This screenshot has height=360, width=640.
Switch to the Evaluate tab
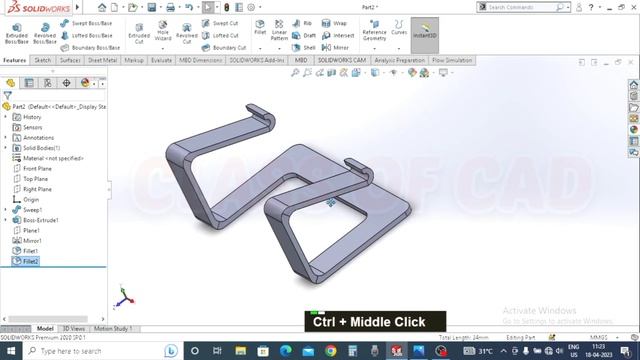161,60
